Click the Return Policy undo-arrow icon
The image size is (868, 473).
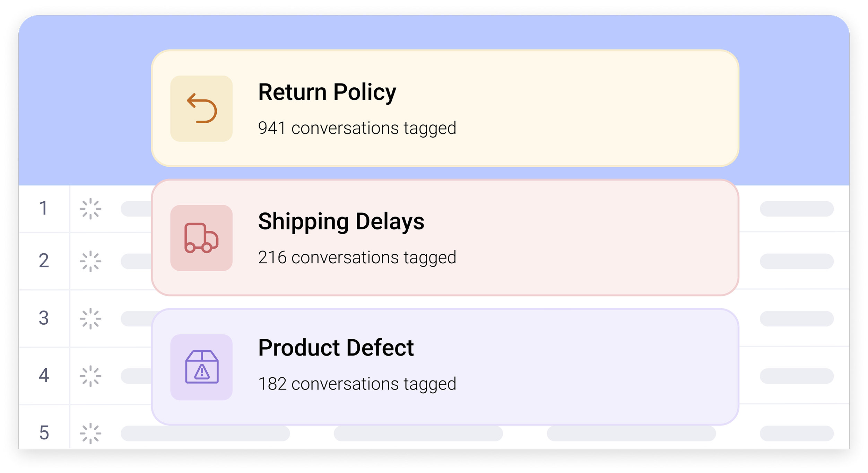[201, 108]
